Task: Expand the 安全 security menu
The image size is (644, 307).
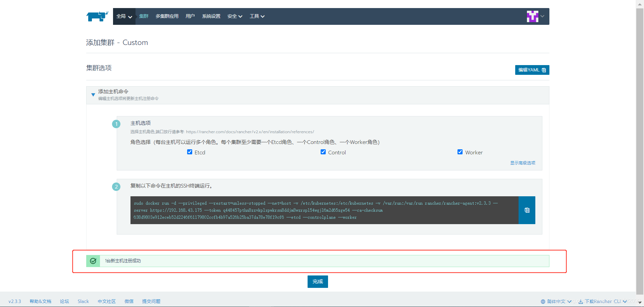Action: tap(235, 16)
